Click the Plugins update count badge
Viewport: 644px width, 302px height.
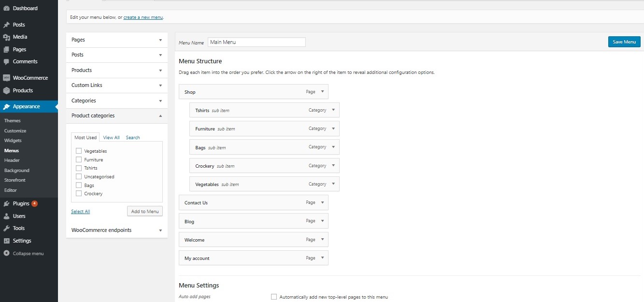tap(34, 203)
